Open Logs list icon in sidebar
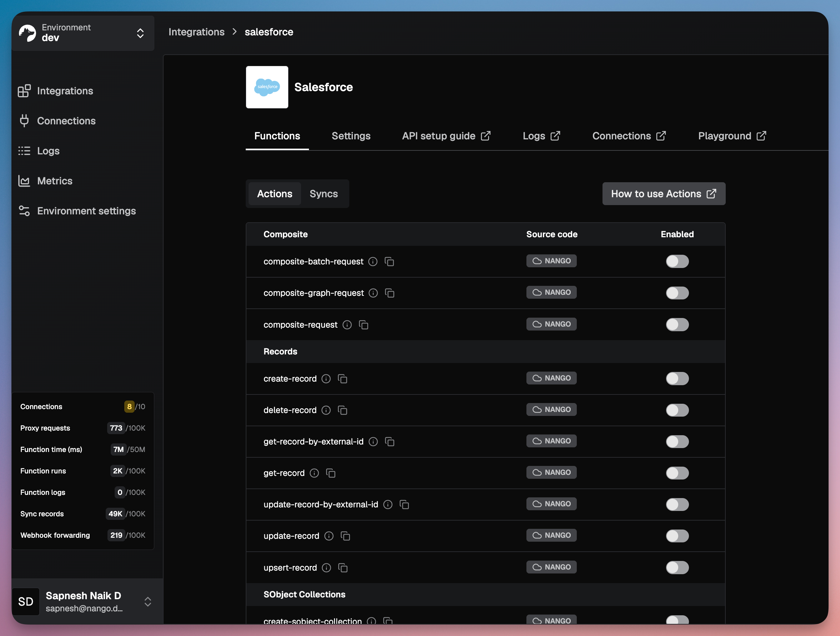Viewport: 840px width, 636px height. pos(24,151)
